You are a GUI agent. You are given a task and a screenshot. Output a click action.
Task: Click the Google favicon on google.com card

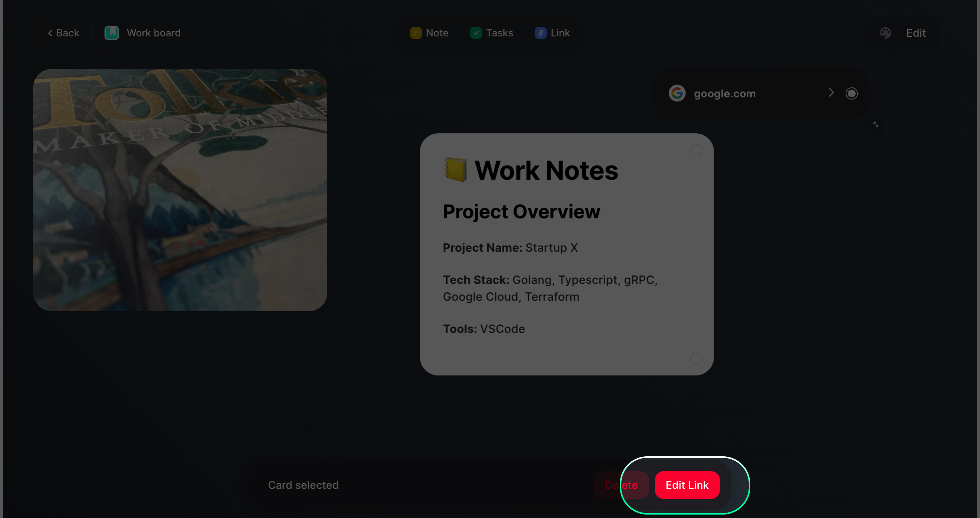point(677,93)
